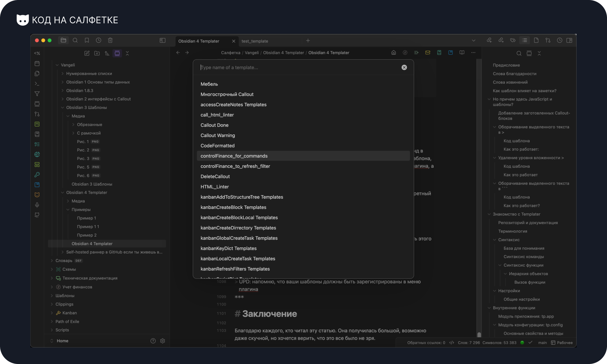Choose the Многострочный Callout template
The image size is (607, 364).
pos(303,94)
